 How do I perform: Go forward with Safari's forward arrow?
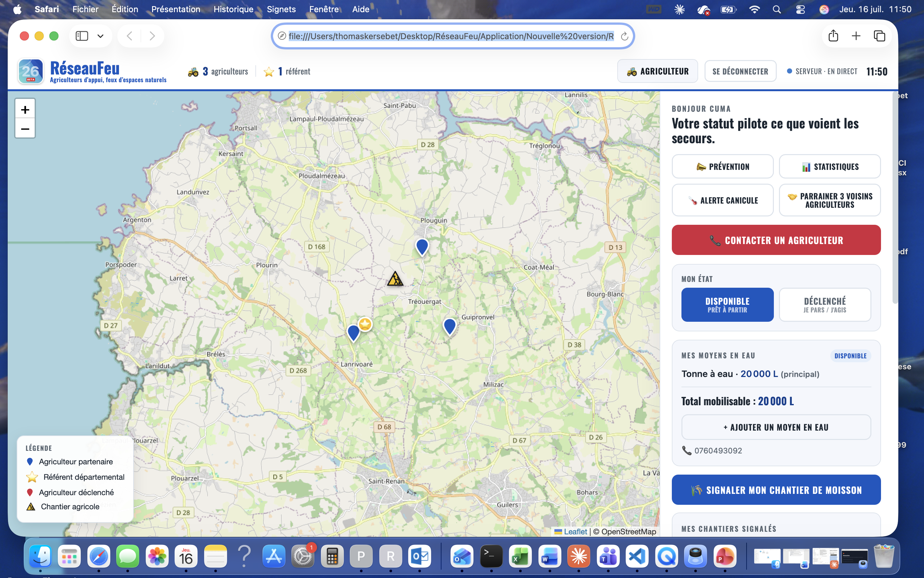(152, 36)
